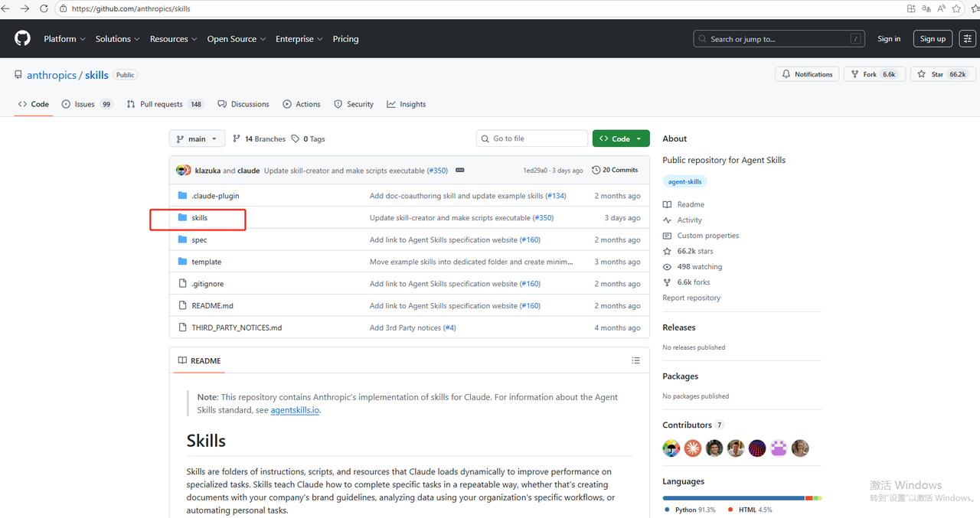Click the template folder icon
Image resolution: width=980 pixels, height=518 pixels.
pyautogui.click(x=182, y=262)
